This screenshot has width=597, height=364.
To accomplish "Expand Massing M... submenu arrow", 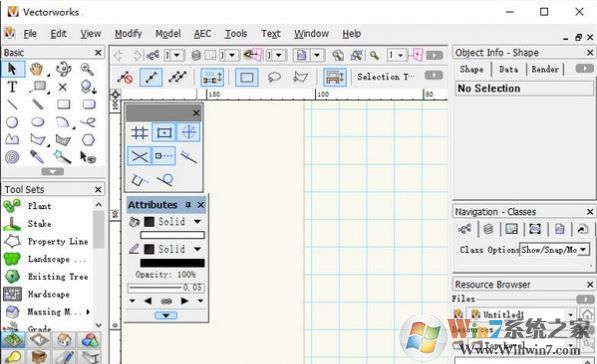I will [x=88, y=312].
